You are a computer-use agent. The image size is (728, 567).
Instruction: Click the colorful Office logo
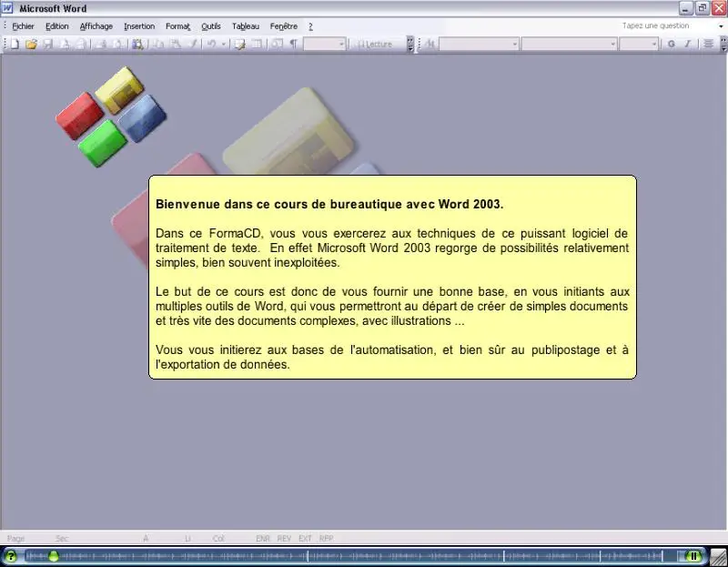coord(111,116)
